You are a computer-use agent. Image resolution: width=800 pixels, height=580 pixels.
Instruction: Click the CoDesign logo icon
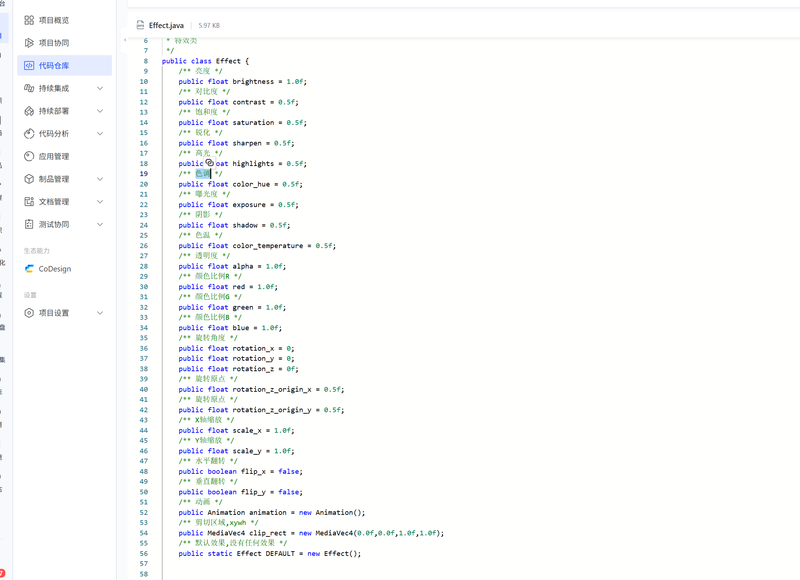[x=29, y=269]
